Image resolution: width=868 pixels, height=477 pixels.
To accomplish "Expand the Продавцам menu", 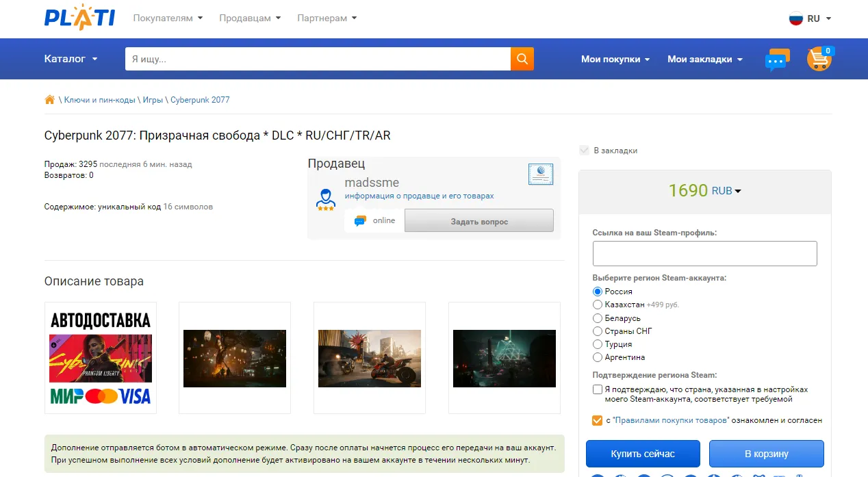I will click(250, 18).
